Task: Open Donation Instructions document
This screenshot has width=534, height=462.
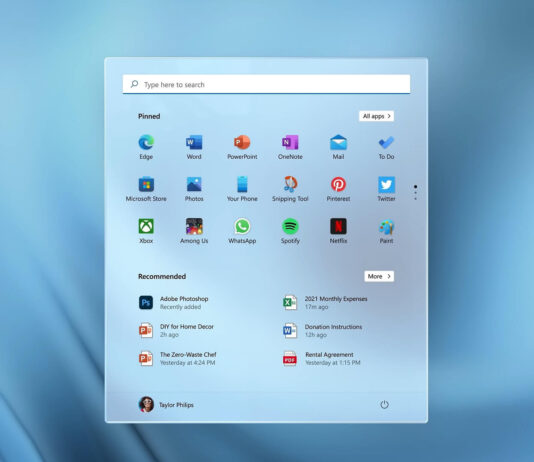Action: click(x=323, y=331)
